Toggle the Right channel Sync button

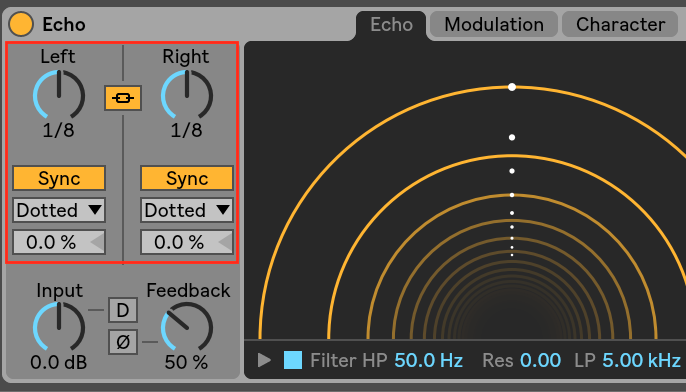187,178
